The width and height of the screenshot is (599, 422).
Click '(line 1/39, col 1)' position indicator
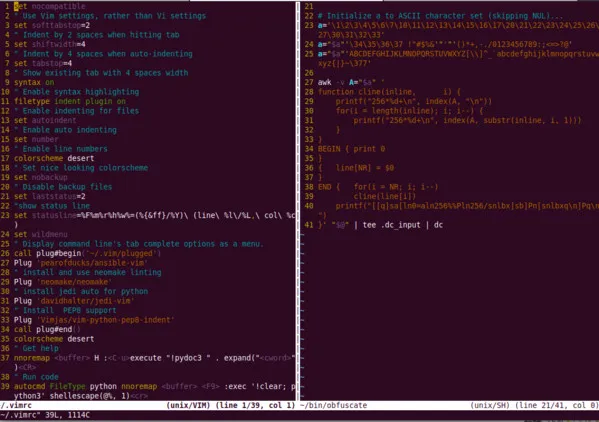[x=255, y=405]
